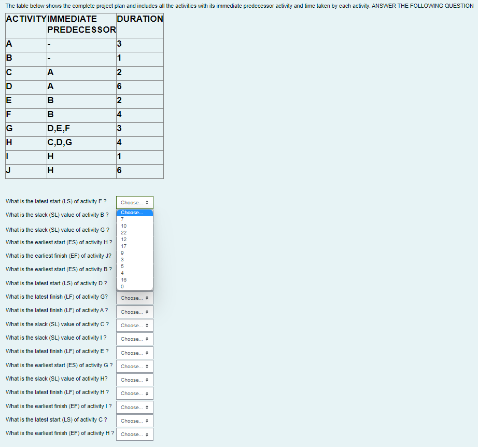Viewport: 478px width, 448px height.
Task: Open the slack value of activity I dropdown
Action: click(x=134, y=339)
